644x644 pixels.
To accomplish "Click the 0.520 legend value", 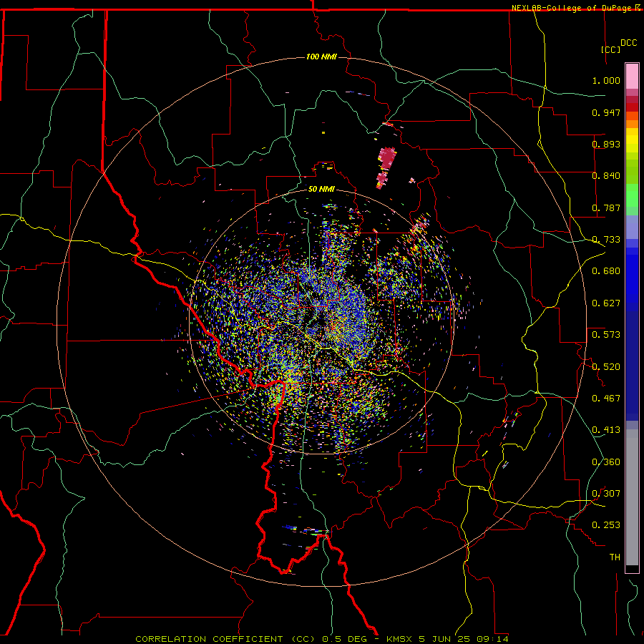I will (x=606, y=367).
